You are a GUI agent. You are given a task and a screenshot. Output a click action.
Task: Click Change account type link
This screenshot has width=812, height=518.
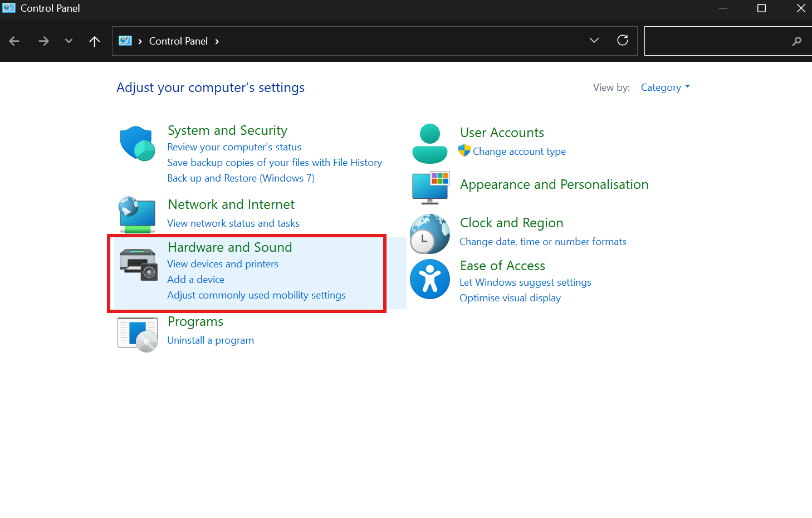[x=519, y=152]
